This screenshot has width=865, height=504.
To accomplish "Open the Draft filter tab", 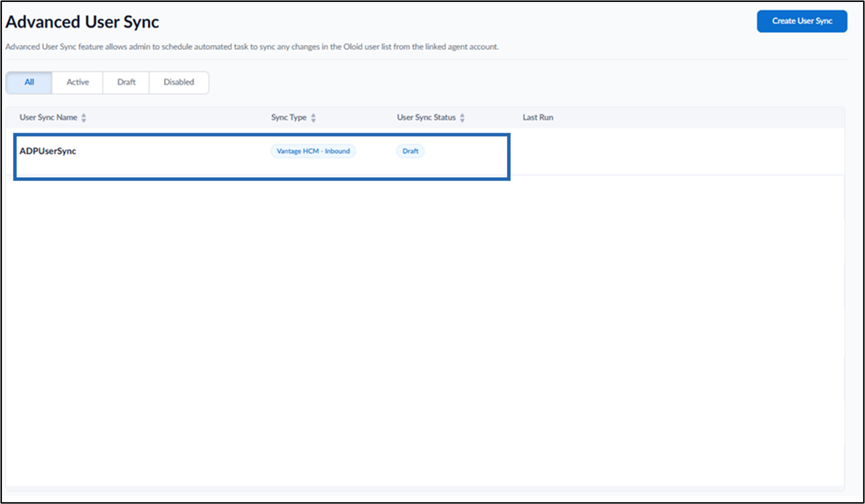I will coord(126,82).
